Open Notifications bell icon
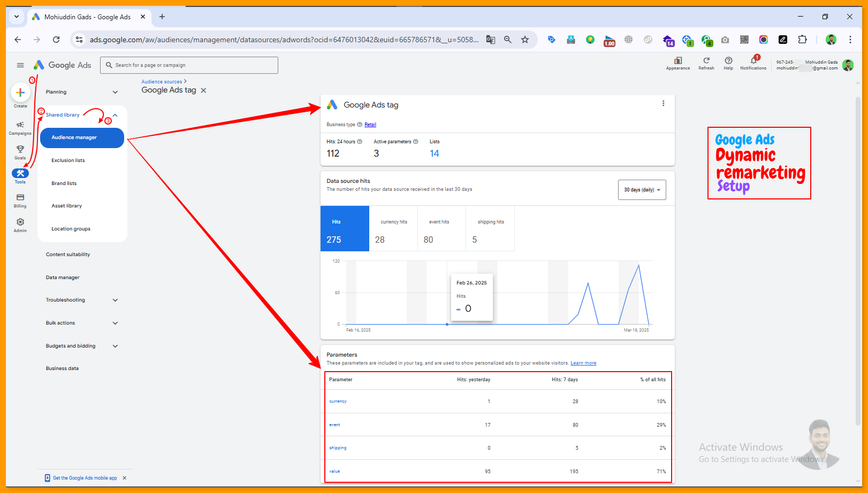Viewport: 868px width, 493px height. (753, 62)
